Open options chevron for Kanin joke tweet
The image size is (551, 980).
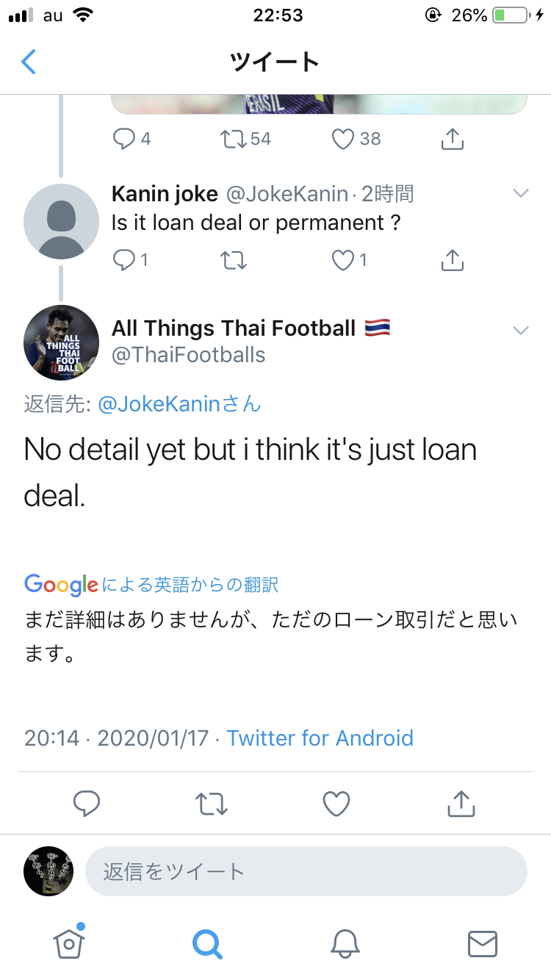521,194
